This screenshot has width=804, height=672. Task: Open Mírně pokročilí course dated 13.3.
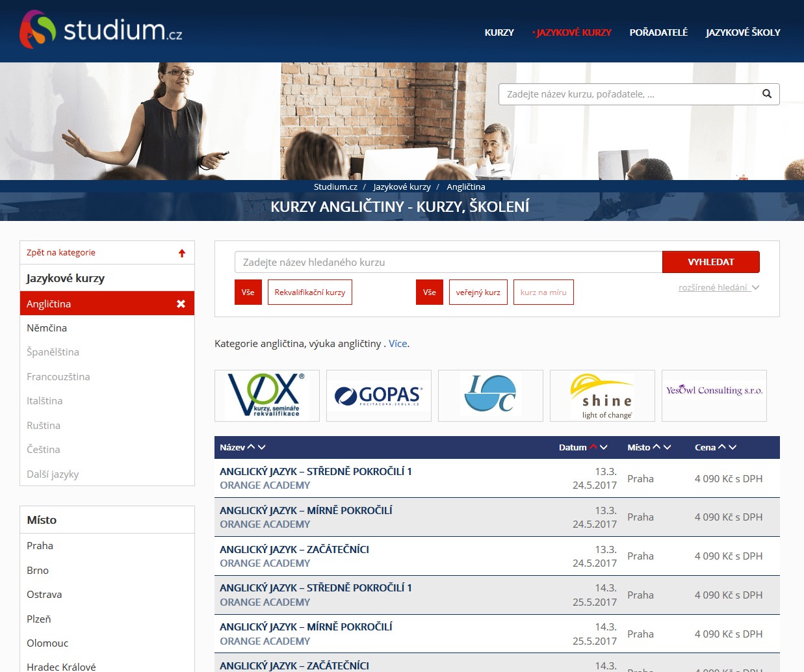click(x=306, y=511)
